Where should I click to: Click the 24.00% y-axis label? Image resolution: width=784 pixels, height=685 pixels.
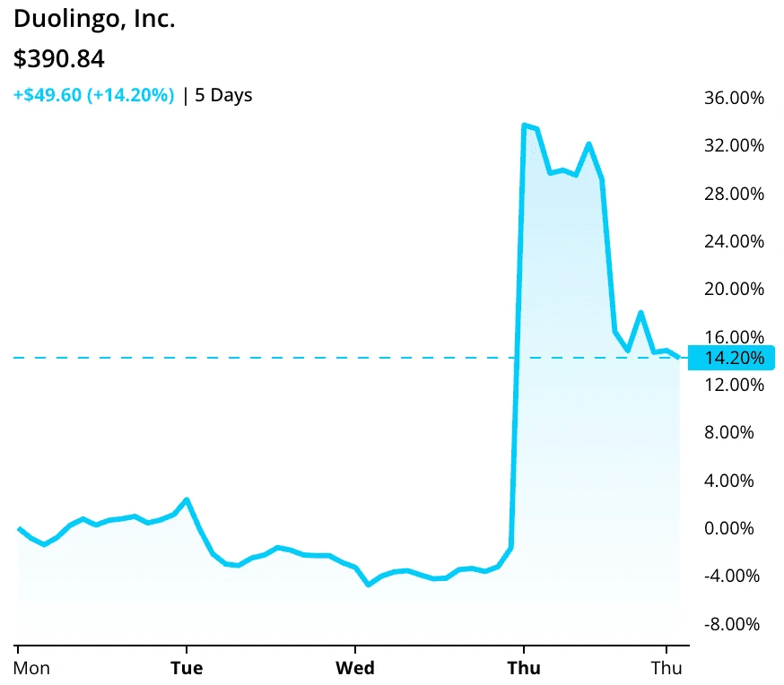point(734,241)
